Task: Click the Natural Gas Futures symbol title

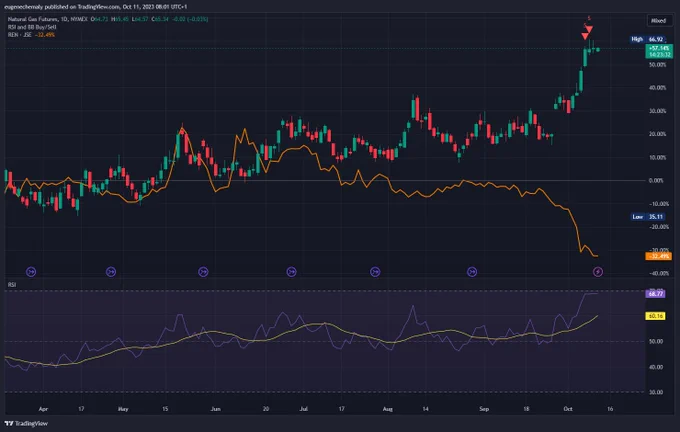Action: pyautogui.click(x=48, y=19)
